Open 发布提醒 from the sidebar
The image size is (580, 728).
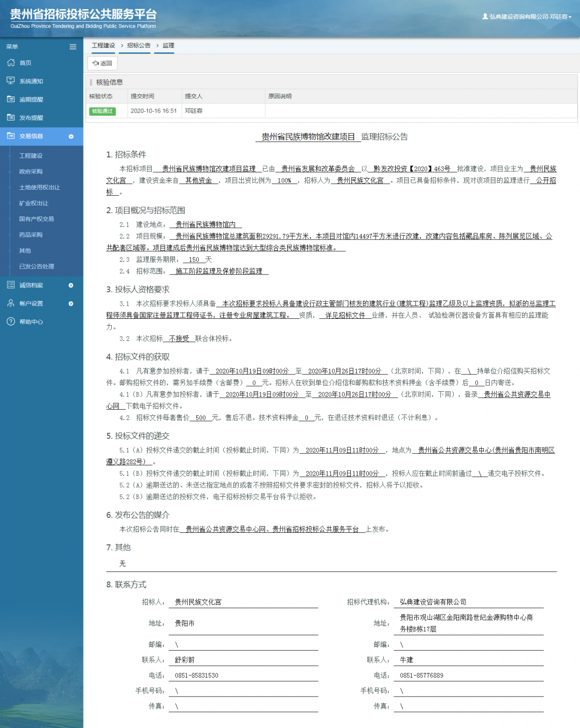click(x=11, y=117)
